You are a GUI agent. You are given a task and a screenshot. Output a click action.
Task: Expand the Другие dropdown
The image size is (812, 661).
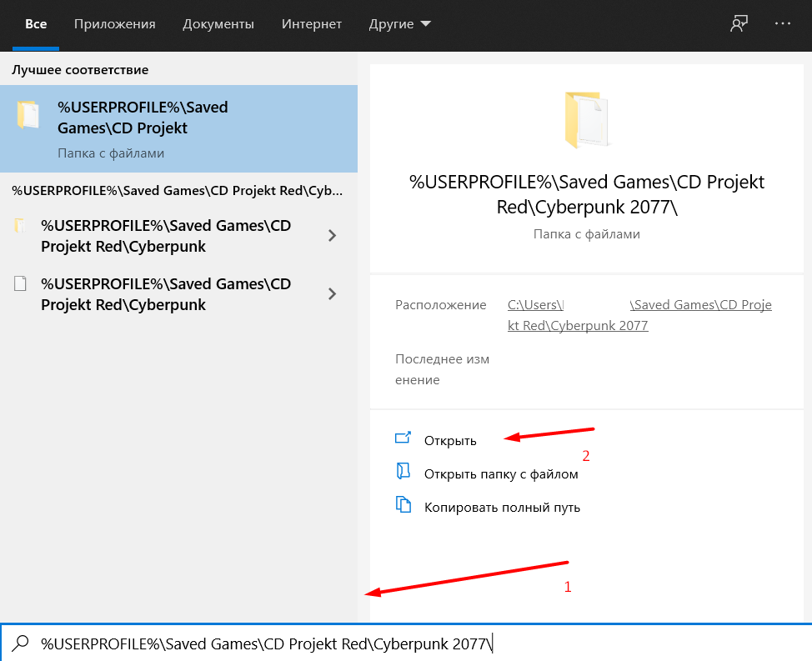pos(399,24)
